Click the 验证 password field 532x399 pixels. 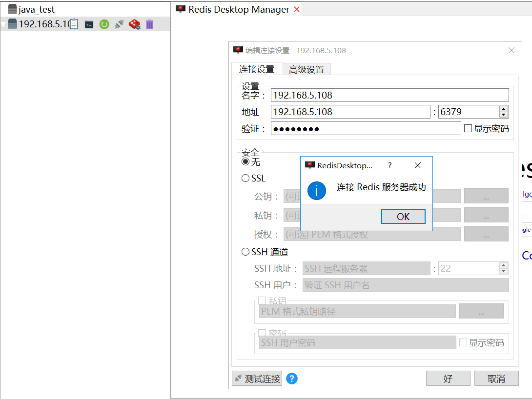click(x=366, y=128)
